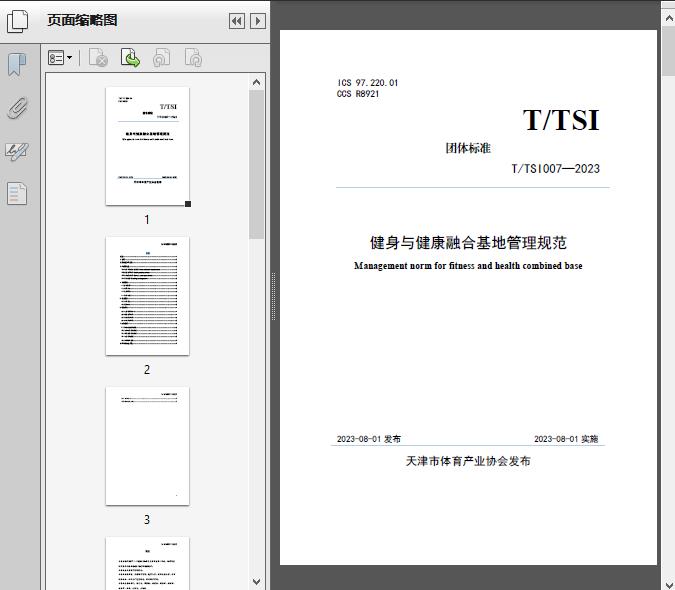Image resolution: width=675 pixels, height=590 pixels.
Task: Select page 3 thumbnail
Action: click(147, 446)
